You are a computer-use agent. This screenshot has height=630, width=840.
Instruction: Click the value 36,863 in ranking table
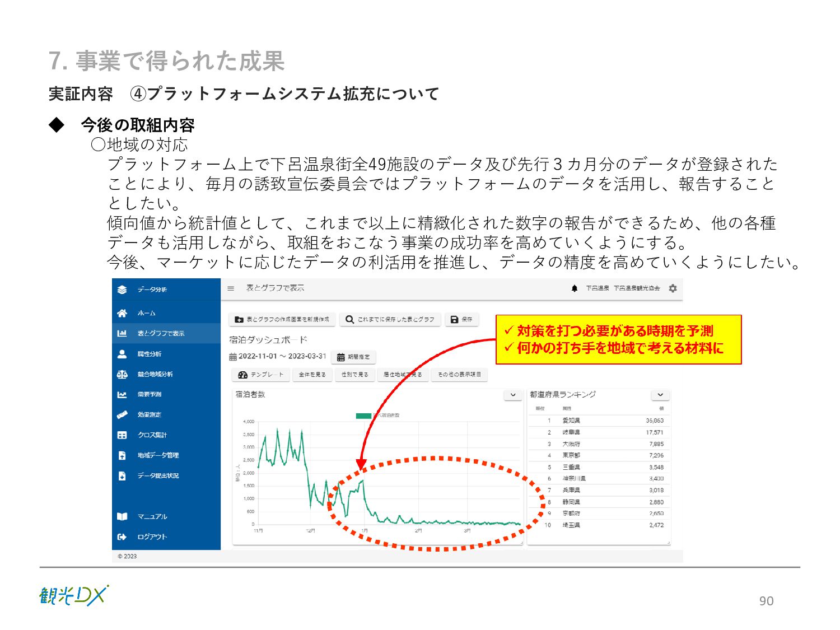tap(655, 421)
